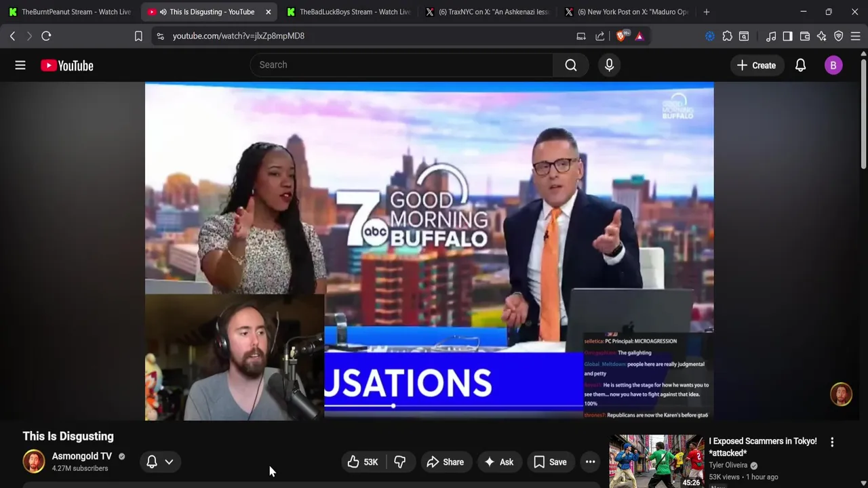The width and height of the screenshot is (868, 488).
Task: Like the video with thumbs up
Action: pyautogui.click(x=364, y=462)
